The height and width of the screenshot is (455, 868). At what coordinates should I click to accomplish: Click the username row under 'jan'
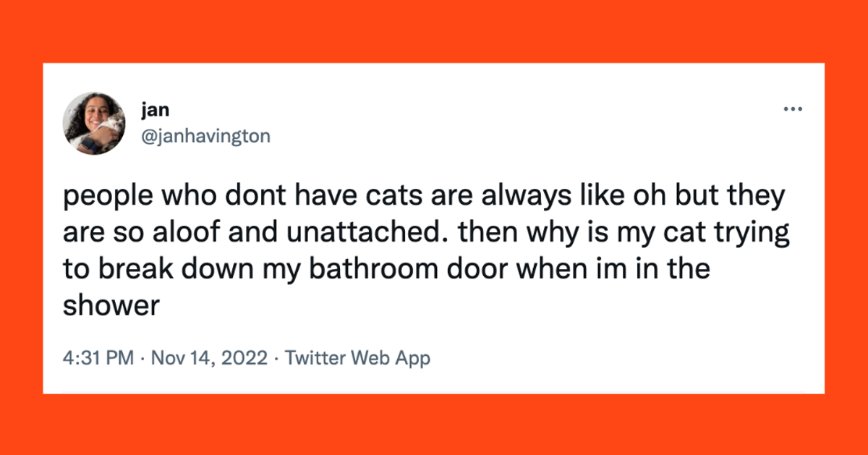pyautogui.click(x=207, y=135)
